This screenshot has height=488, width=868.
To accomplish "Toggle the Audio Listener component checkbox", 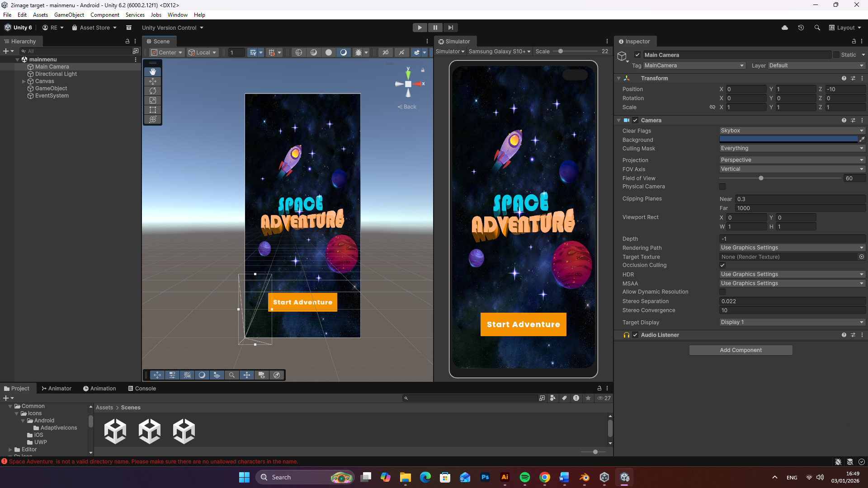I will [x=635, y=335].
